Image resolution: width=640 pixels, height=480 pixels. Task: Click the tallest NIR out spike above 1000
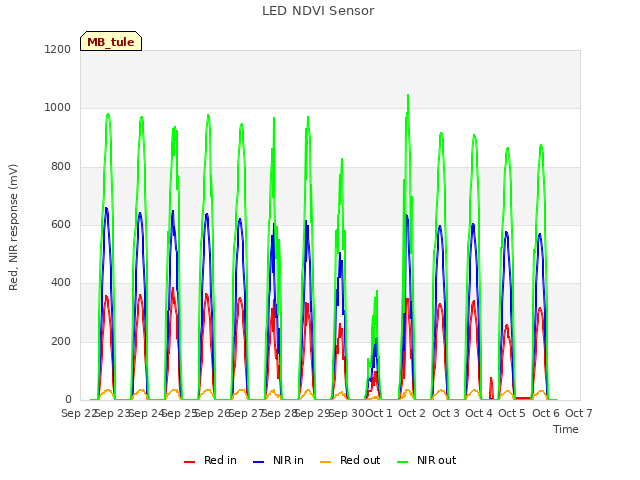(x=408, y=96)
